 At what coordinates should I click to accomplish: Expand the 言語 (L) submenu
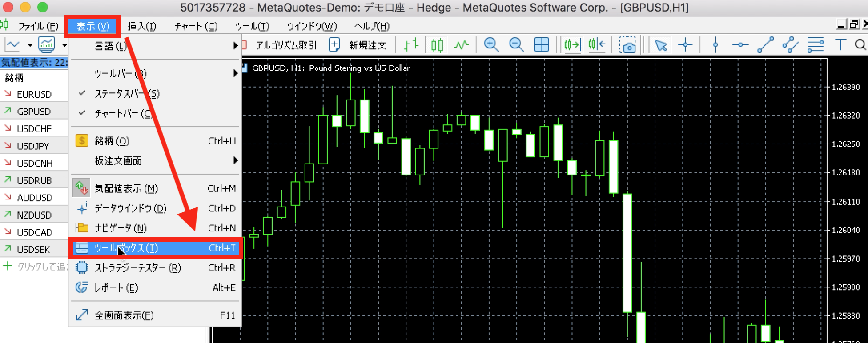pyautogui.click(x=155, y=46)
